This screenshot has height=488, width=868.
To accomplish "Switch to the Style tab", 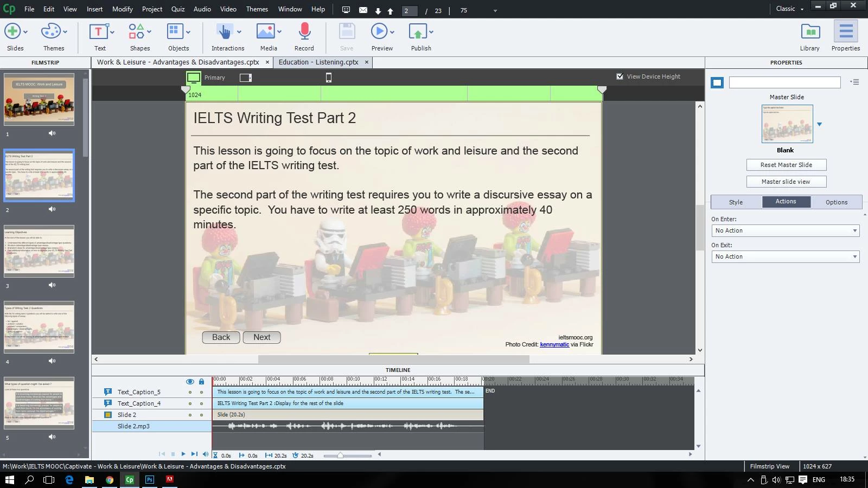I will click(x=736, y=202).
